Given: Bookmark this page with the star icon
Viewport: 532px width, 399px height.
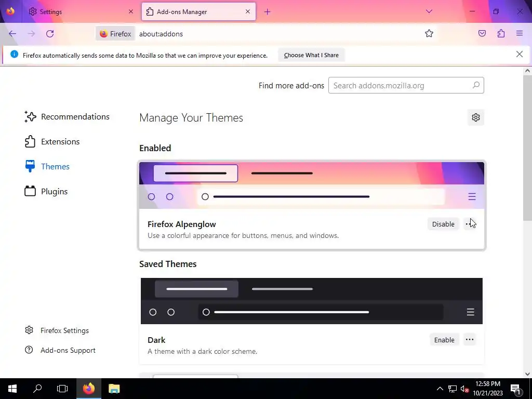Looking at the screenshot, I should pyautogui.click(x=429, y=34).
